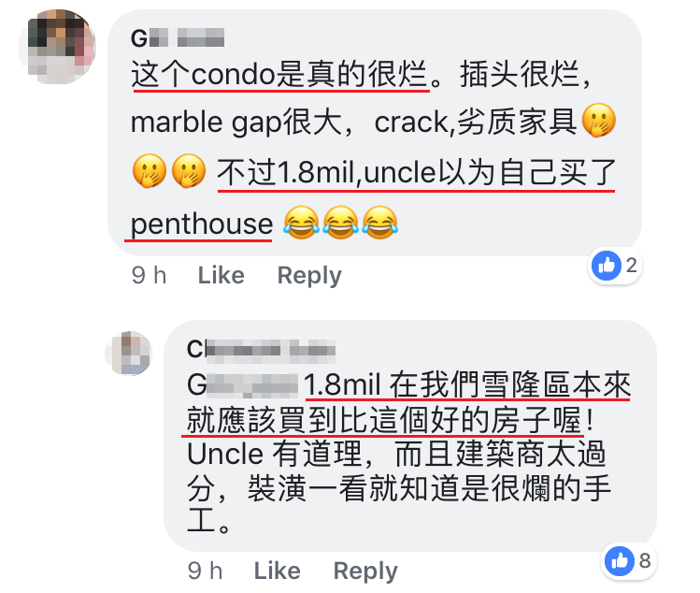Open the 9 h timestamp under the reply
The image size is (700, 593).
(206, 571)
